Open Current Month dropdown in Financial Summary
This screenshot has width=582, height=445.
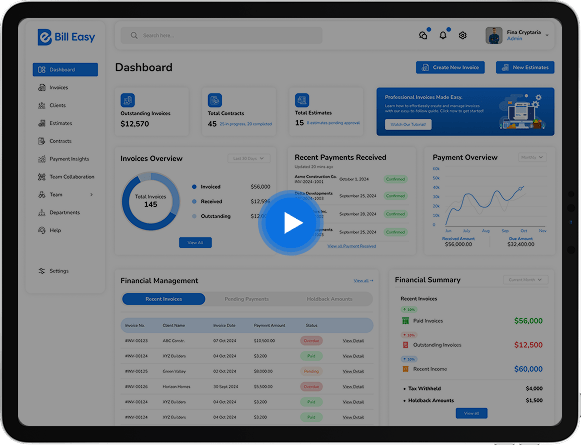pos(526,280)
